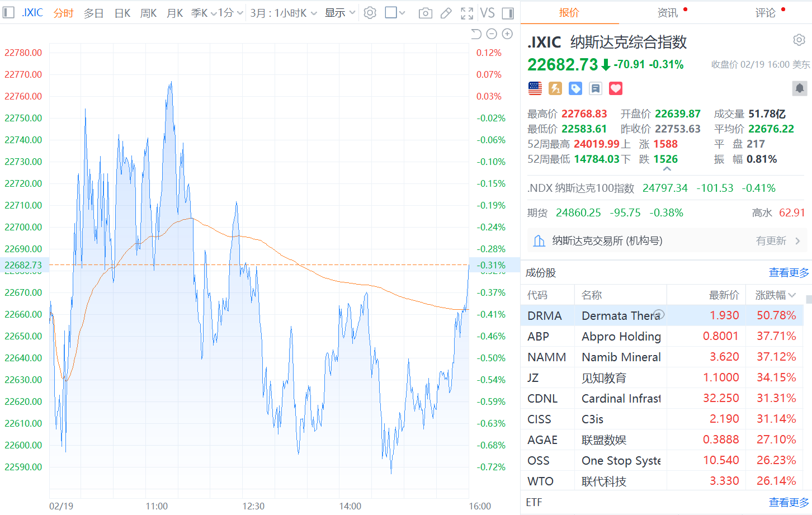812x515 pixels.
Task: Open the 显示 display dropdown
Action: (339, 13)
